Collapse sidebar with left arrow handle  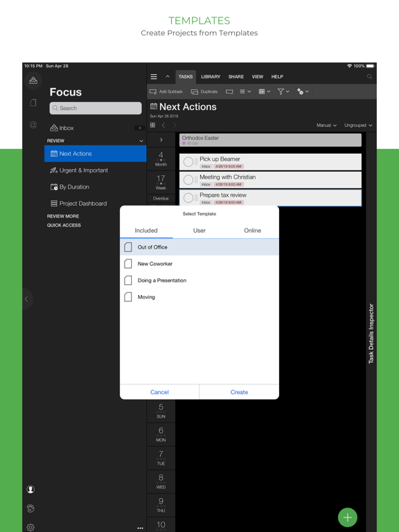(27, 299)
